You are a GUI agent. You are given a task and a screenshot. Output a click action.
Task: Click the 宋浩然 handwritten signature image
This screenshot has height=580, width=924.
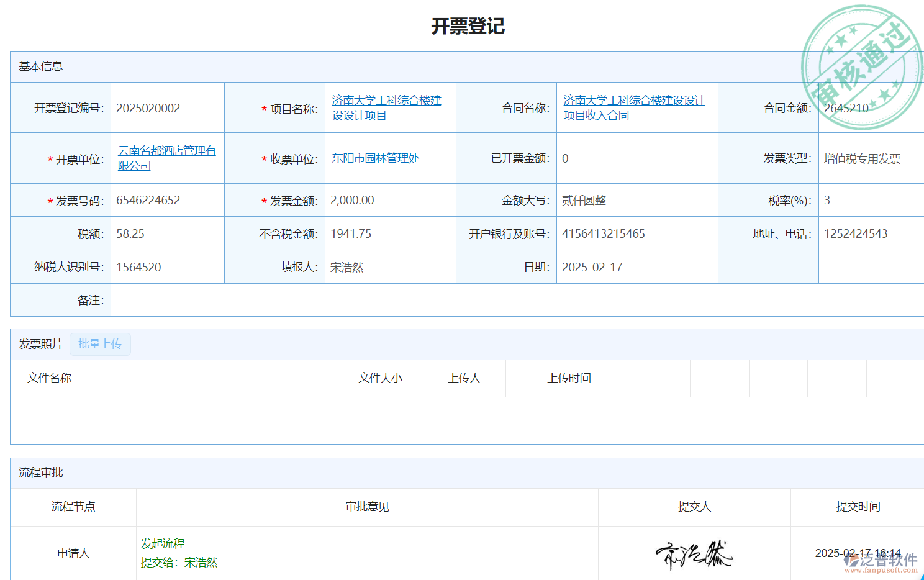694,555
